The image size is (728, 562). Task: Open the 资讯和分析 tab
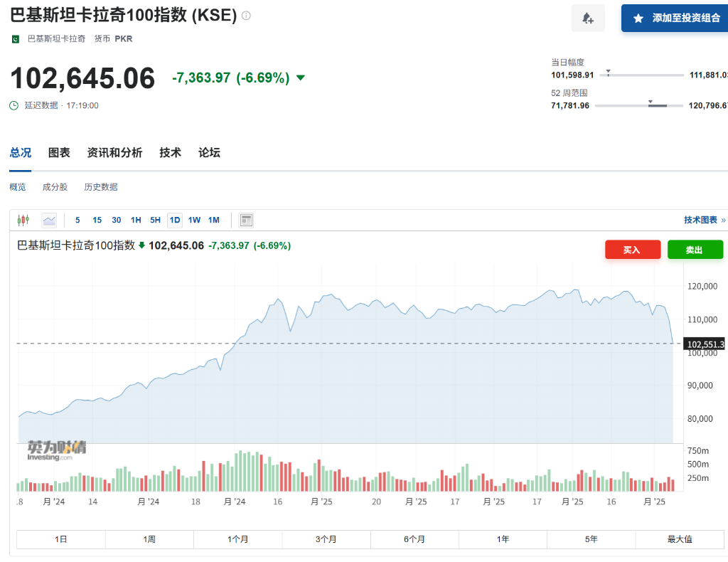(114, 152)
